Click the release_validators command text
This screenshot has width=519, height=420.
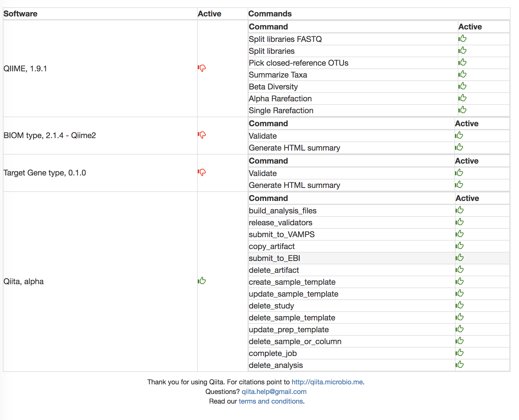click(x=280, y=222)
